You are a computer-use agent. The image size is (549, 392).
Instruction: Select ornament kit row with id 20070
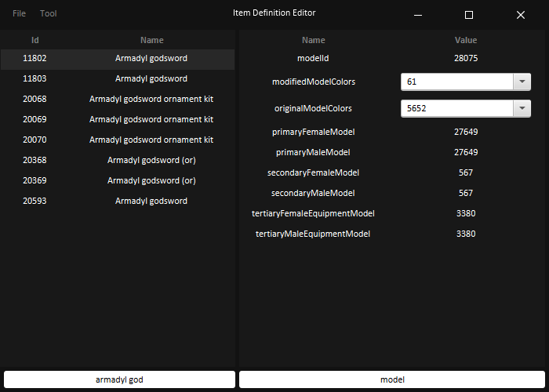coord(118,140)
